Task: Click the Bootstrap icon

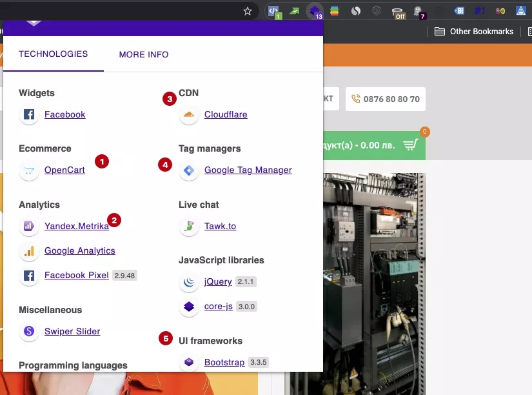Action: [189, 362]
